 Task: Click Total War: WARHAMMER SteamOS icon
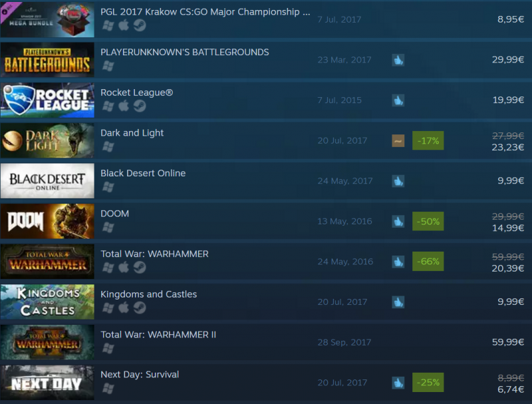click(140, 268)
